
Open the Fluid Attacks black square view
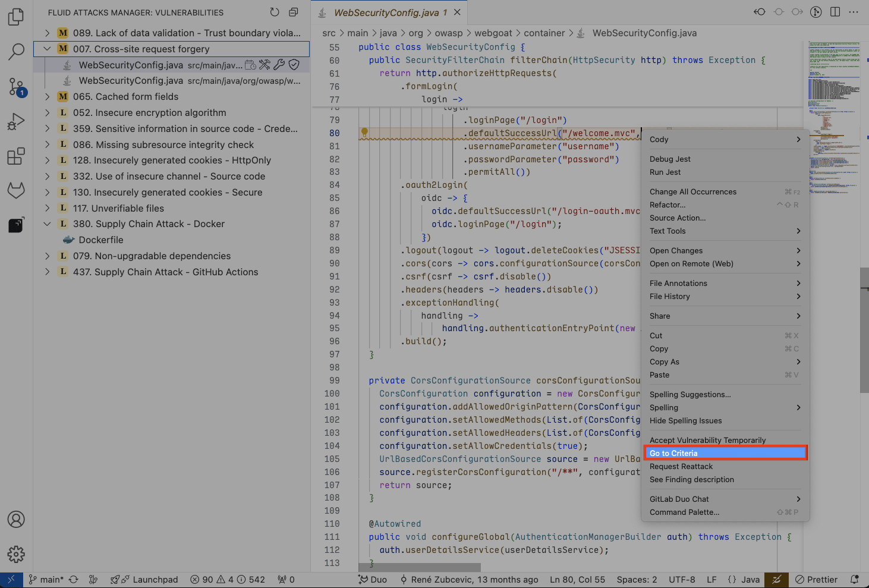(x=16, y=225)
